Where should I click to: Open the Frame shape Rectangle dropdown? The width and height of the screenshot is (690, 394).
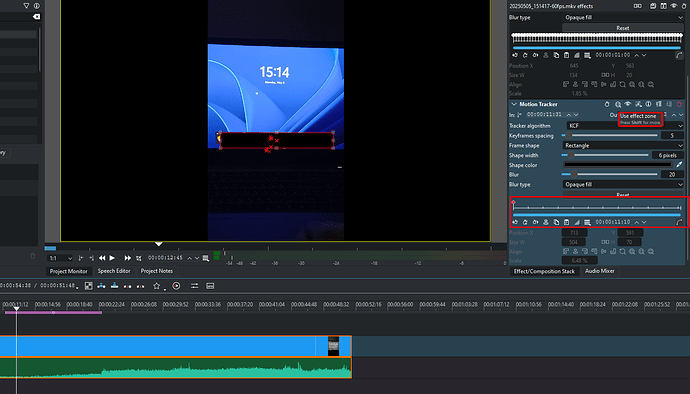coord(623,145)
